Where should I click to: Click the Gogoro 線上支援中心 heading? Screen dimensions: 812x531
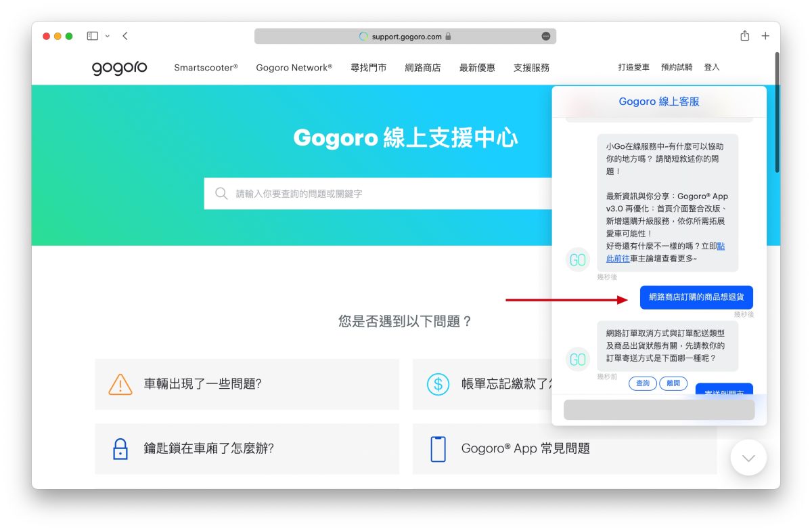point(405,138)
